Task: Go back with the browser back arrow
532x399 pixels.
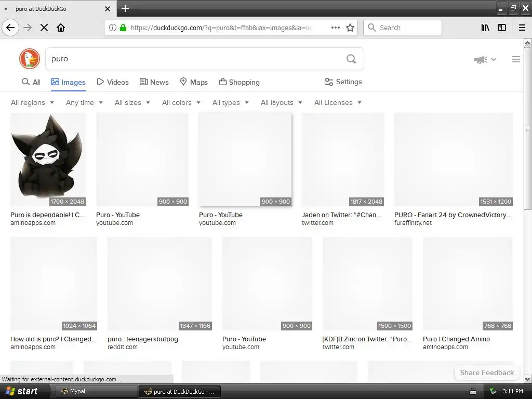Action: click(10, 28)
